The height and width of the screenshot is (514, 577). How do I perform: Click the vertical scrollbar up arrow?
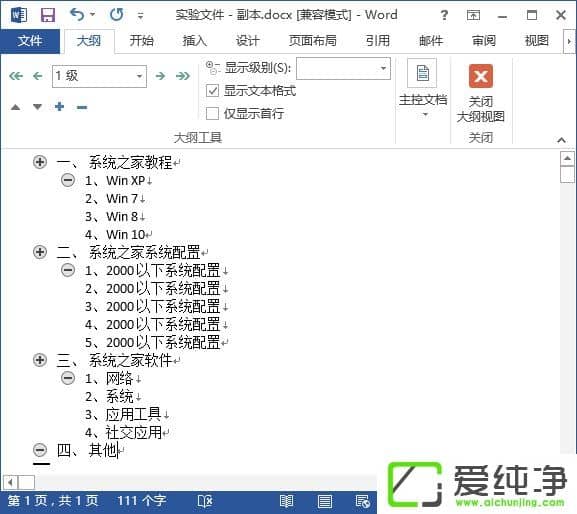pos(567,159)
